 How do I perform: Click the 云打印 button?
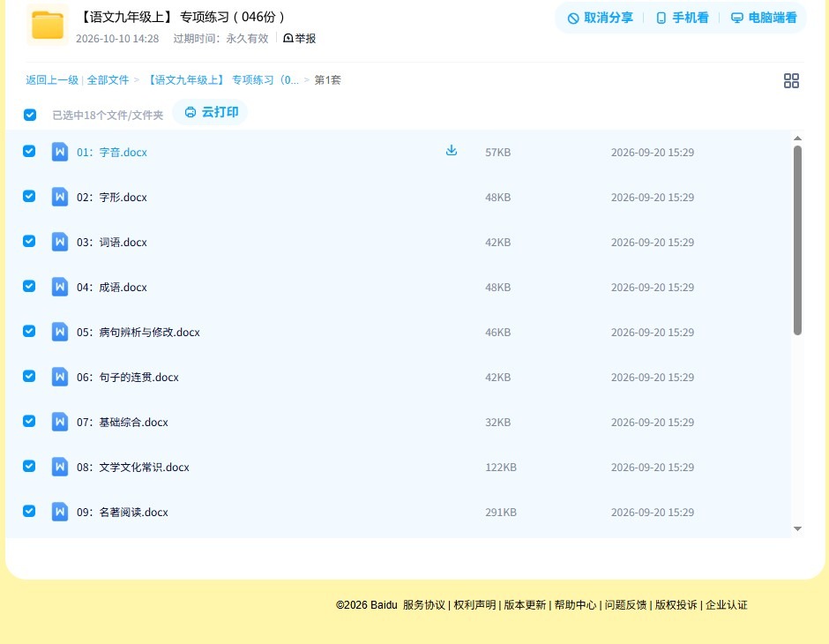pos(211,112)
